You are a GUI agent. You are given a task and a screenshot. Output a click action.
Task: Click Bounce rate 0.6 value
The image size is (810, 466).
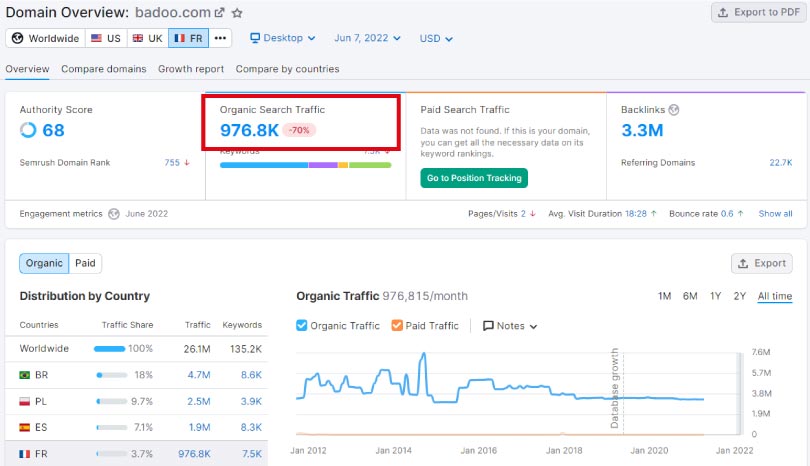pos(727,214)
